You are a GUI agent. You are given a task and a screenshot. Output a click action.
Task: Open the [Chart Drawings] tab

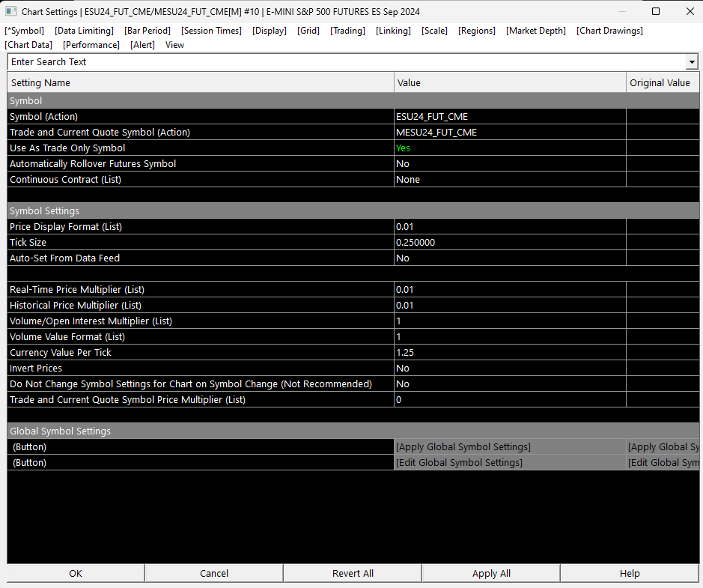click(x=609, y=31)
